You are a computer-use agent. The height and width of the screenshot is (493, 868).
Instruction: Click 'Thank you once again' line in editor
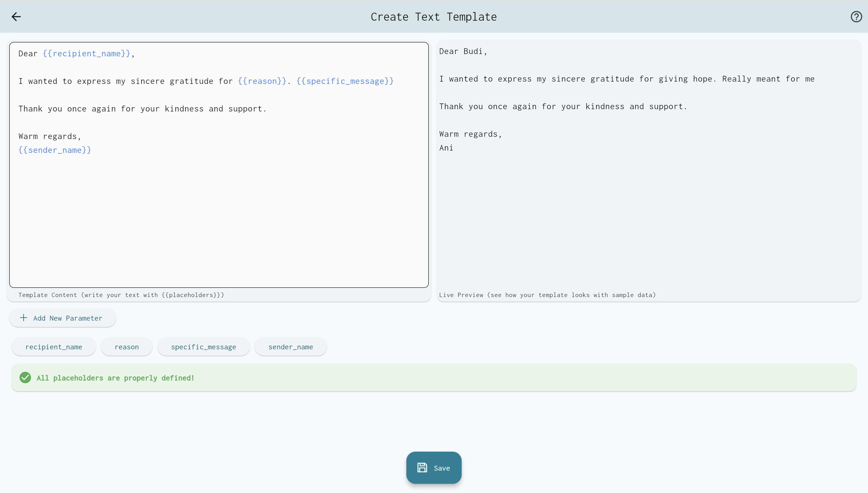142,109
